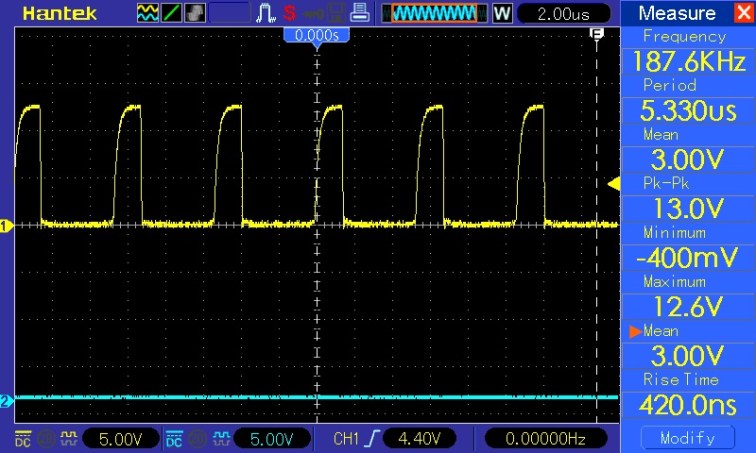The image size is (756, 453).
Task: Click the printer icon in top bar
Action: click(x=361, y=14)
